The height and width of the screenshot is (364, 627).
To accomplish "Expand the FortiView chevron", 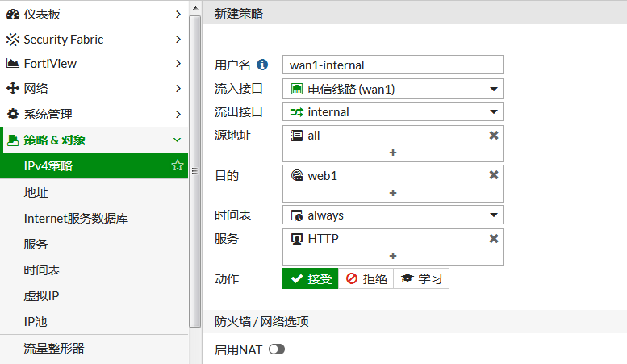I will tap(178, 63).
